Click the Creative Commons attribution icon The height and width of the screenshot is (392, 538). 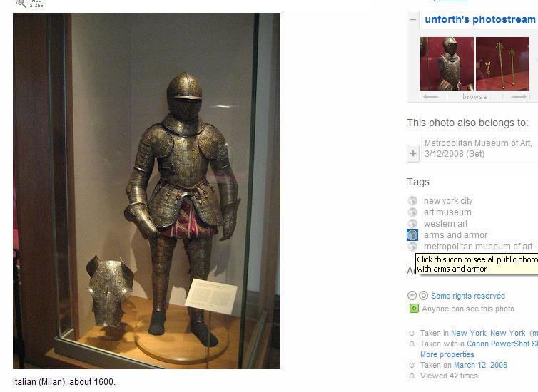[412, 295]
